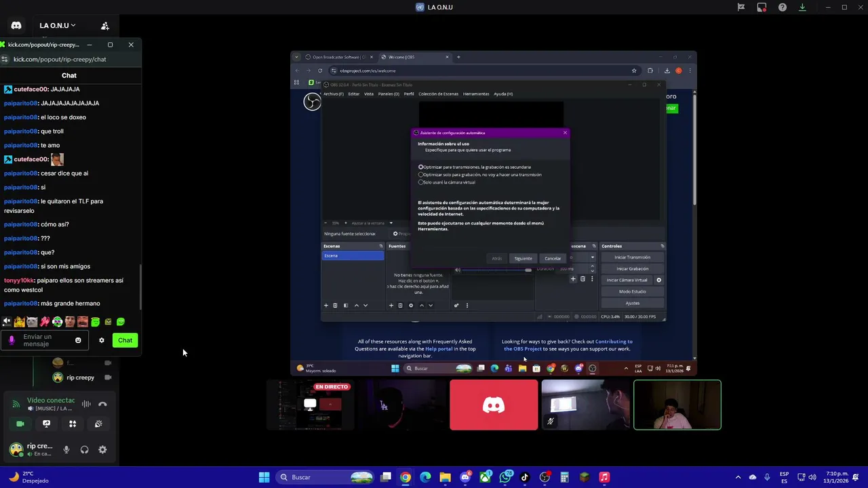
Task: Click 'Enviar un mensaje' chat input field
Action: 46,340
